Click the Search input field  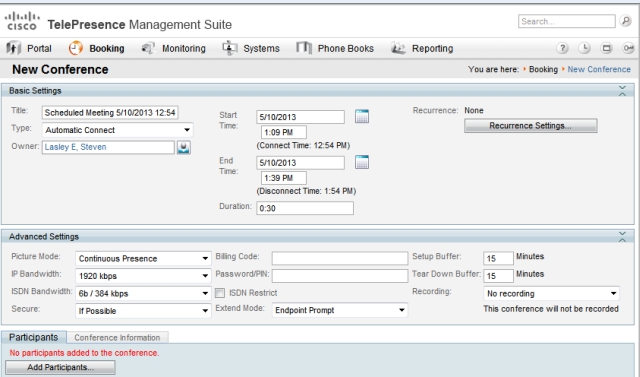(567, 21)
